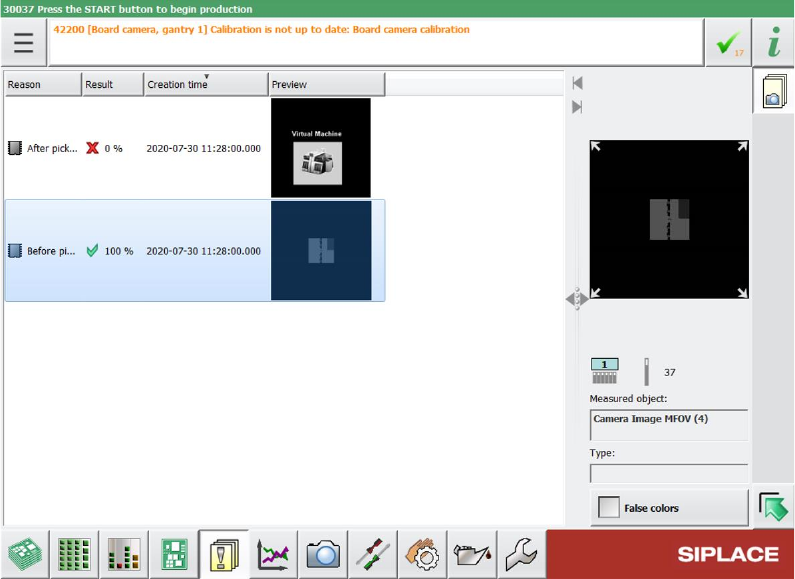The width and height of the screenshot is (795, 579).
Task: Enable the False colors checkbox
Action: pos(609,507)
